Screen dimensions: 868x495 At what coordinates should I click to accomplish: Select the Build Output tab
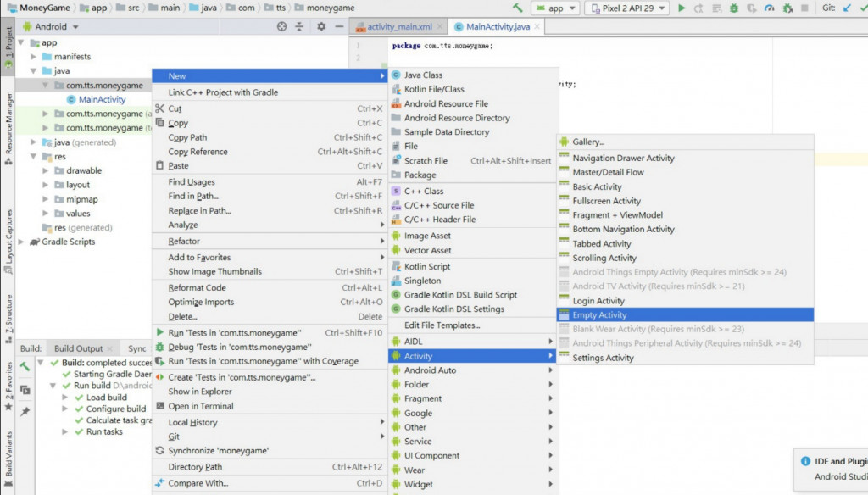(x=79, y=348)
